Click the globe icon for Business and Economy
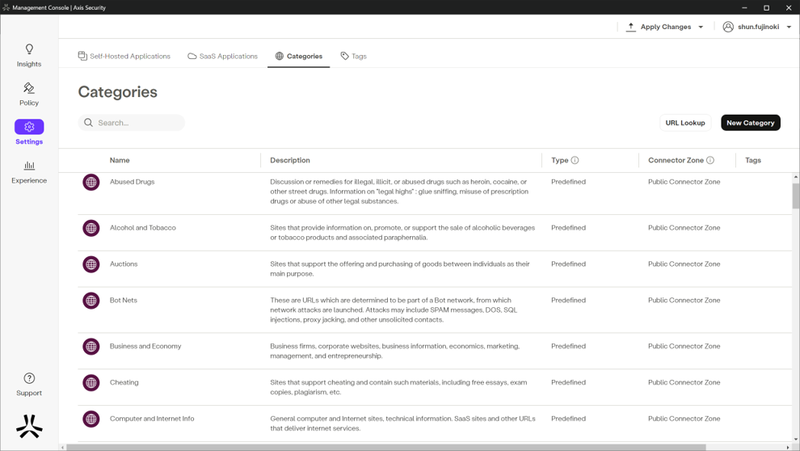The image size is (800, 451). point(91,346)
